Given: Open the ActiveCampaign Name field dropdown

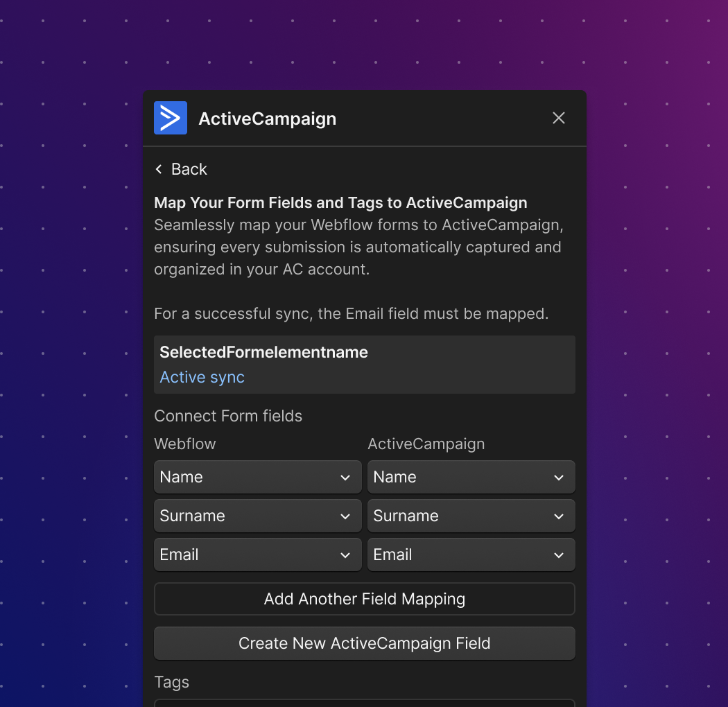Looking at the screenshot, I should pos(471,477).
